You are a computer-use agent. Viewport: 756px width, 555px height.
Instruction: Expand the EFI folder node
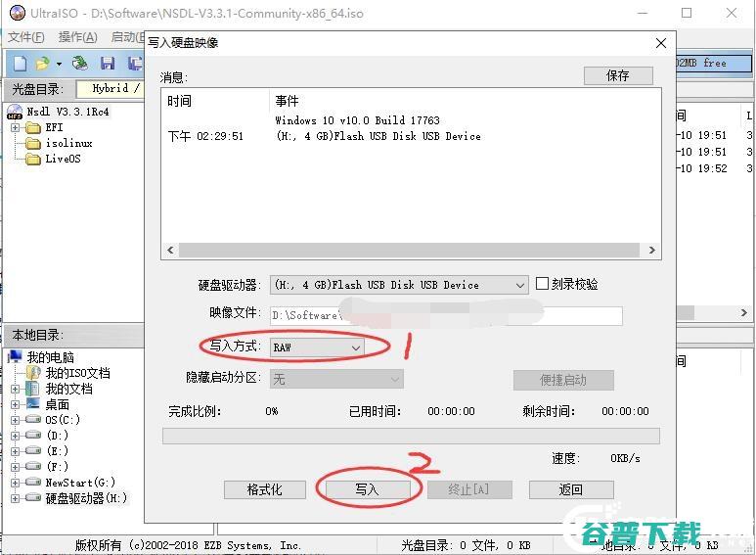tap(15, 128)
